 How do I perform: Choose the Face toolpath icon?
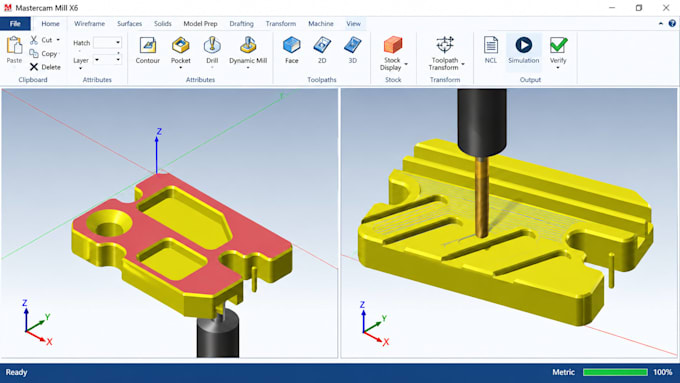291,45
